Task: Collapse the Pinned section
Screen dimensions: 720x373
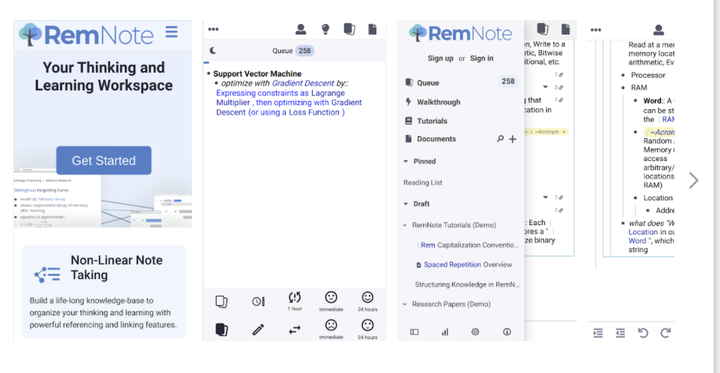Action: tap(405, 161)
